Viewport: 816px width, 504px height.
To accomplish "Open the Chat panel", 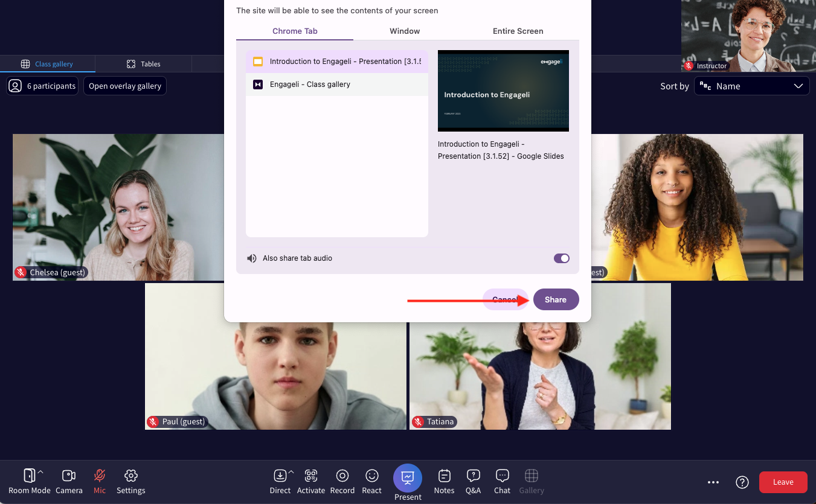I will 503,482.
